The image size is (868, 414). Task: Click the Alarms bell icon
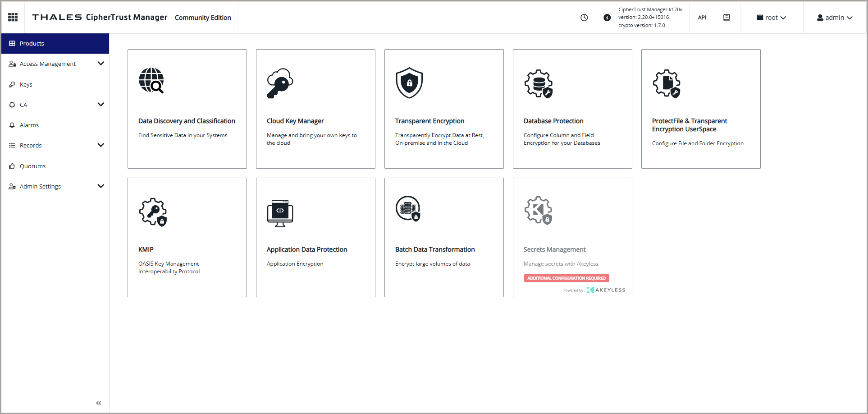pyautogui.click(x=12, y=125)
